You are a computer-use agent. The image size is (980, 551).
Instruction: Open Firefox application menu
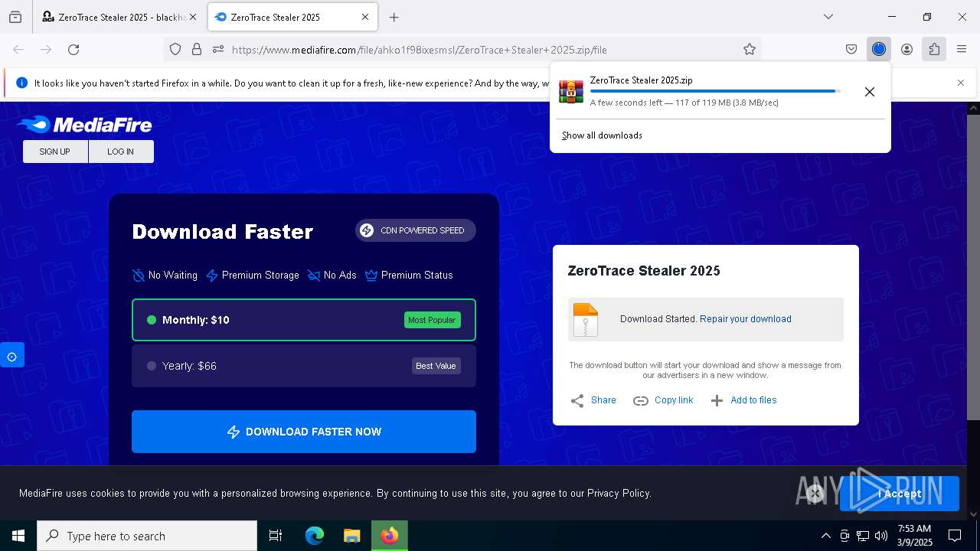point(962,50)
